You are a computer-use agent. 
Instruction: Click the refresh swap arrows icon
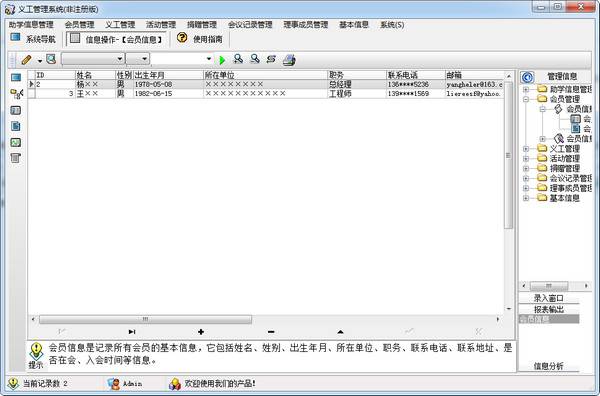point(271,59)
